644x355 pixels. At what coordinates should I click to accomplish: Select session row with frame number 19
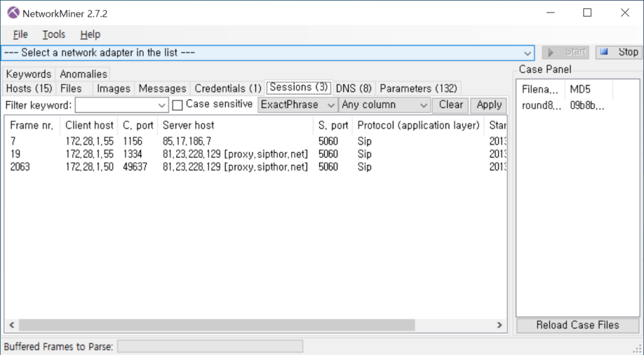point(256,154)
